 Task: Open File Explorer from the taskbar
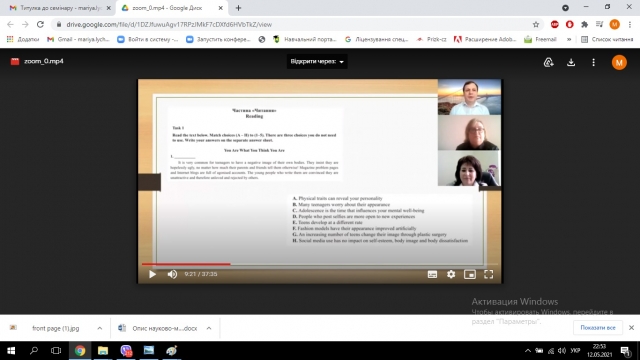103,351
